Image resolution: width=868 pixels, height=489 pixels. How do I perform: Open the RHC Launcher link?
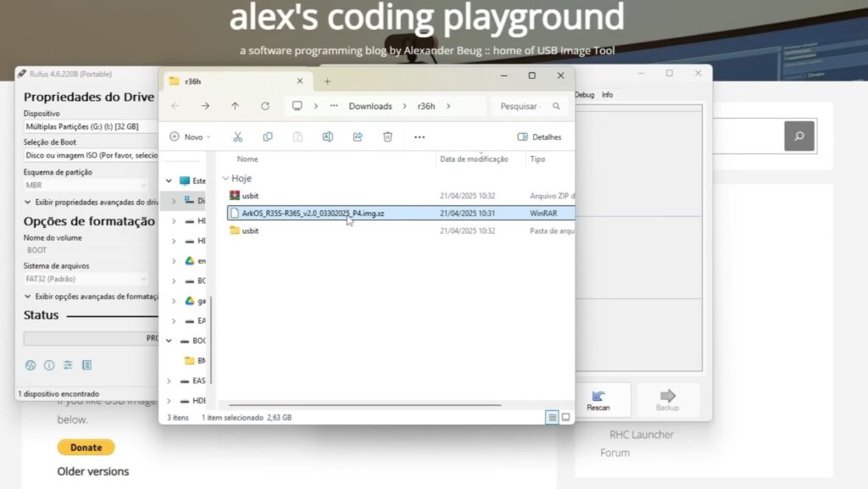[x=642, y=435]
